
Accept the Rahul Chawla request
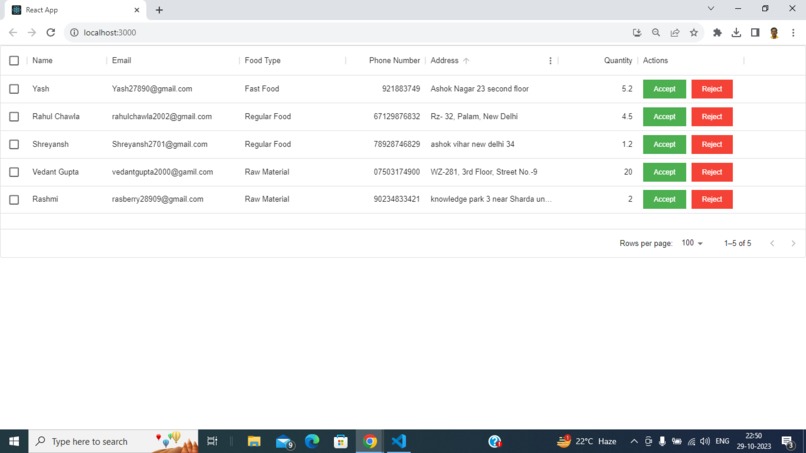[x=664, y=117]
